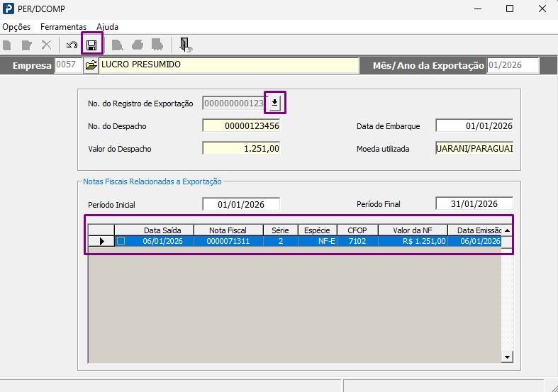The height and width of the screenshot is (392, 558).
Task: Open the Ajuda menu
Action: coord(107,27)
